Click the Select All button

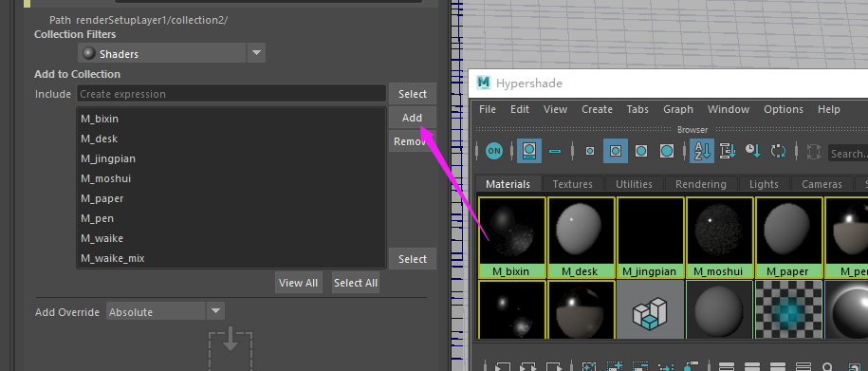pyautogui.click(x=356, y=283)
